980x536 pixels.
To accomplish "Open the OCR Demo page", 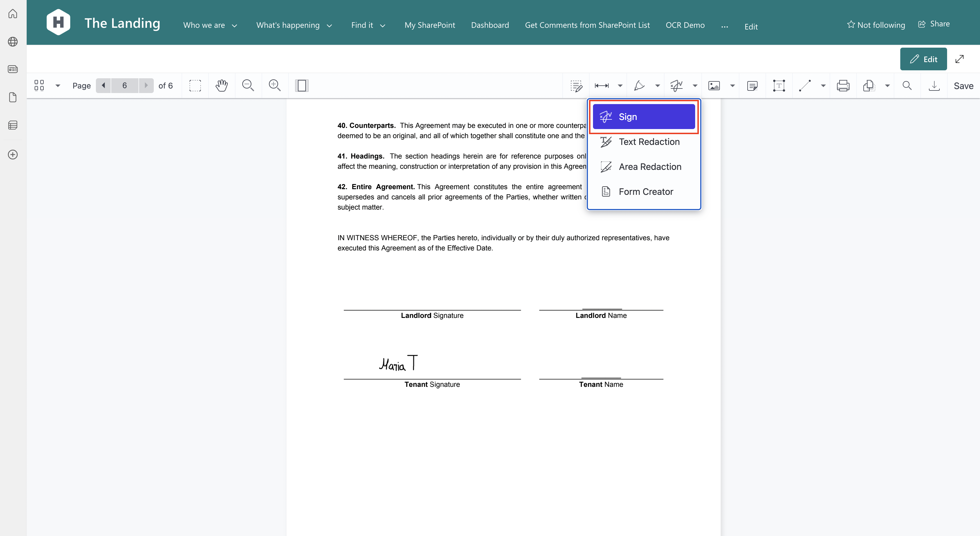I will [685, 25].
